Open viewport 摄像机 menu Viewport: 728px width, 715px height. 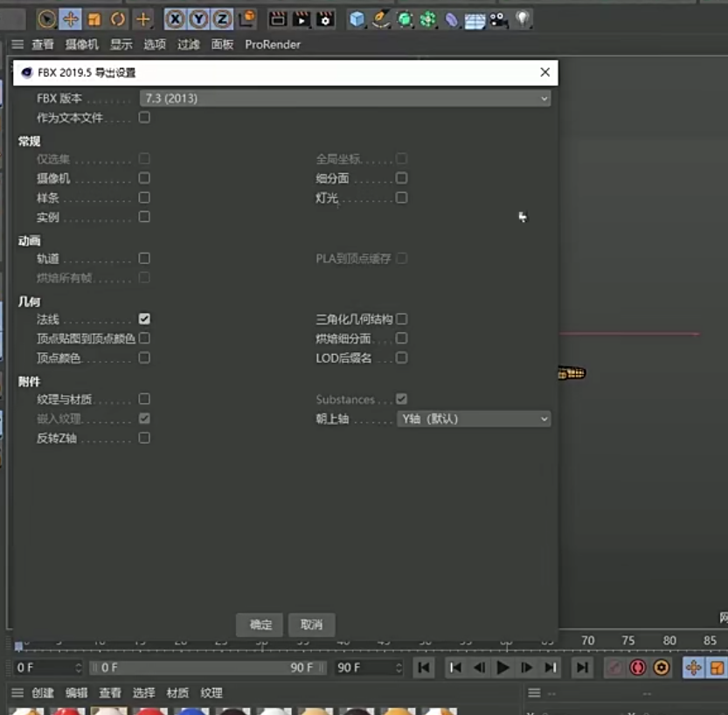click(x=82, y=45)
